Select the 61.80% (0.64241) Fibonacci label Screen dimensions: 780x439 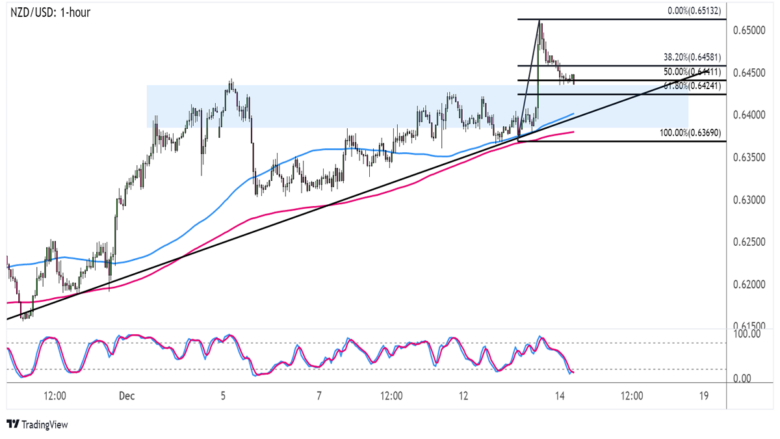692,86
